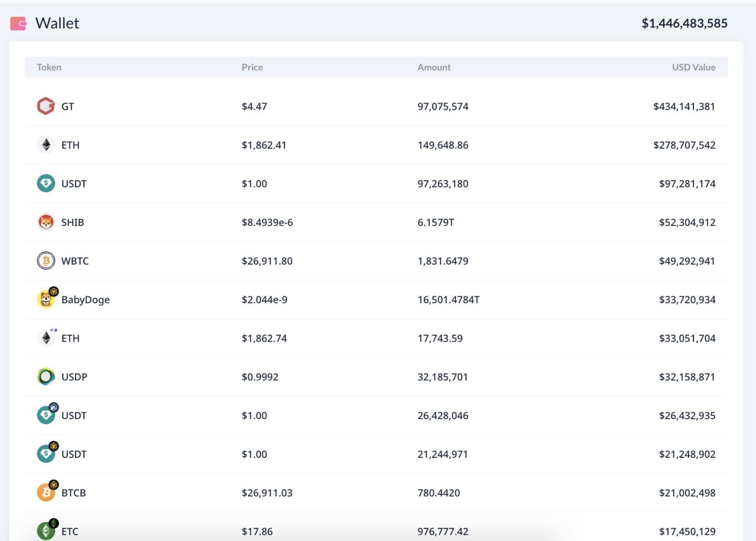Click the USD Value column header
This screenshot has width=756, height=541.
(x=694, y=67)
